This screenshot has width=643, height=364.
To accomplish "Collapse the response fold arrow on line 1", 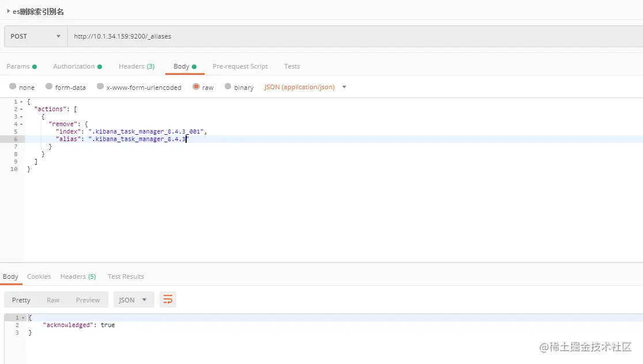I will 24,318.
